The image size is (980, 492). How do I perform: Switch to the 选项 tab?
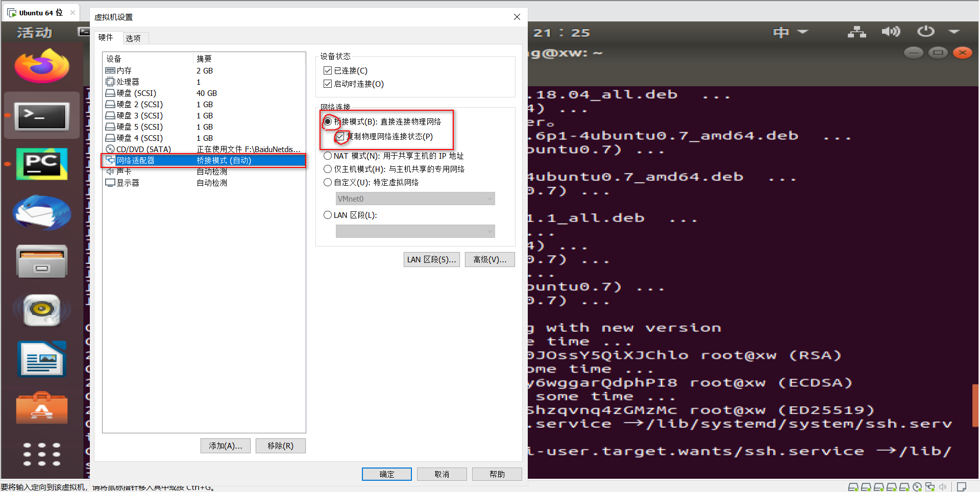pos(134,38)
